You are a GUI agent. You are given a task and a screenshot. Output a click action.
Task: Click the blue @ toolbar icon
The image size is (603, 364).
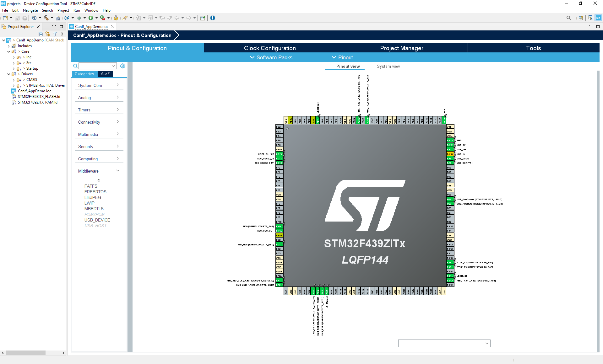[67, 18]
